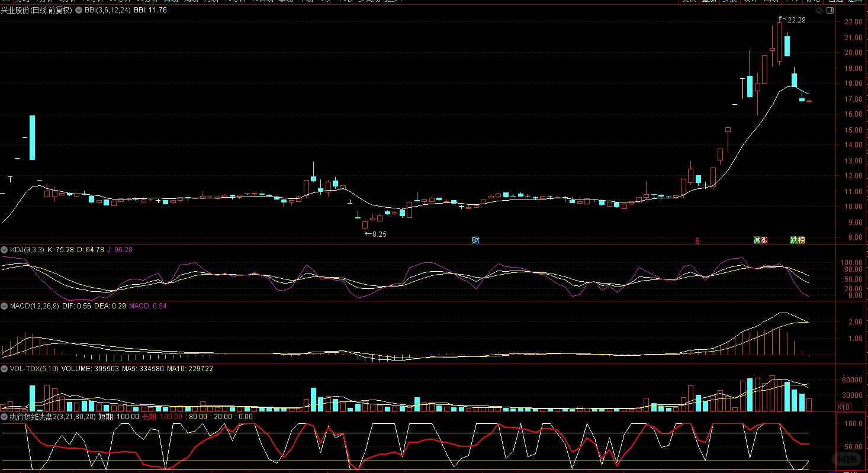Image resolution: width=868 pixels, height=473 pixels.
Task: Click the MACD: 0.54 value
Action: click(148, 307)
